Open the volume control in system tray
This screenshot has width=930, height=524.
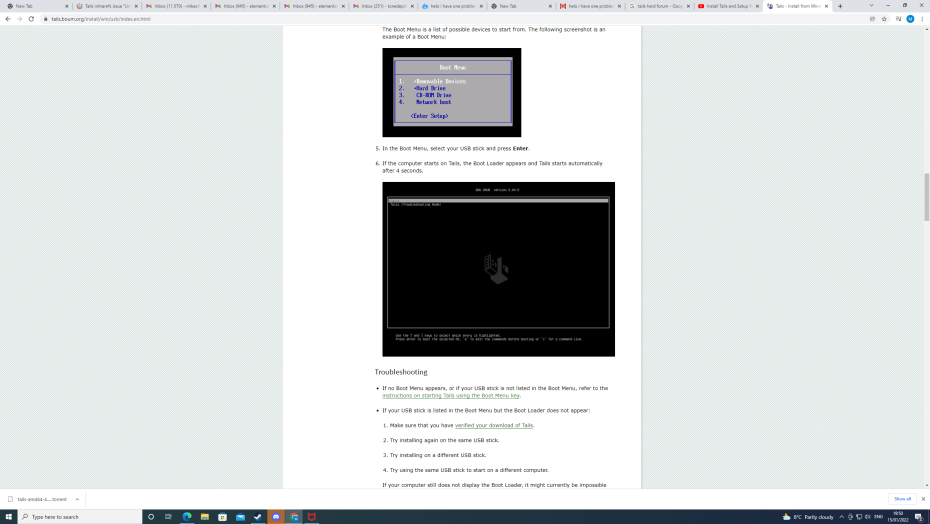[x=868, y=517]
